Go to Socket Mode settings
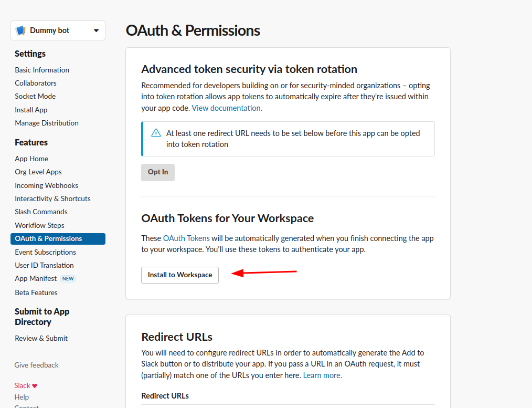Screen dimensions: 532x408 (x=35, y=96)
